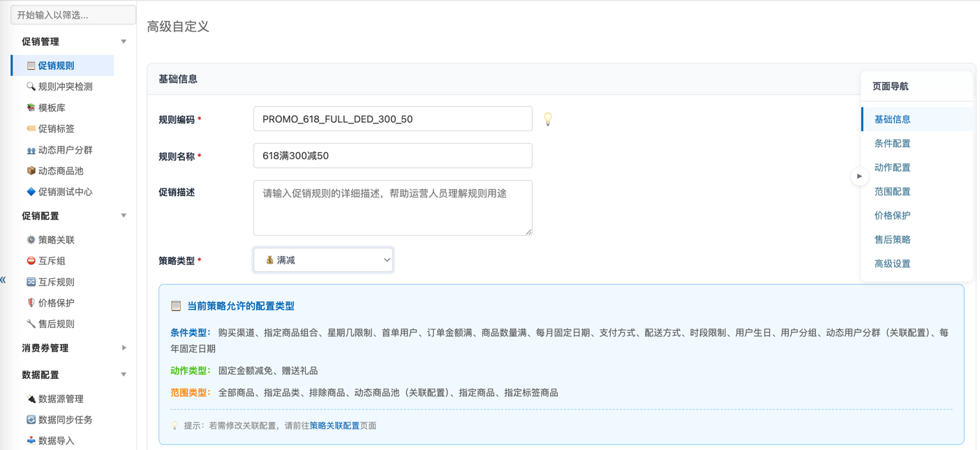Viewport: 980px width, 450px height.
Task: Click the 数据导入 inbox icon
Action: coord(31,441)
